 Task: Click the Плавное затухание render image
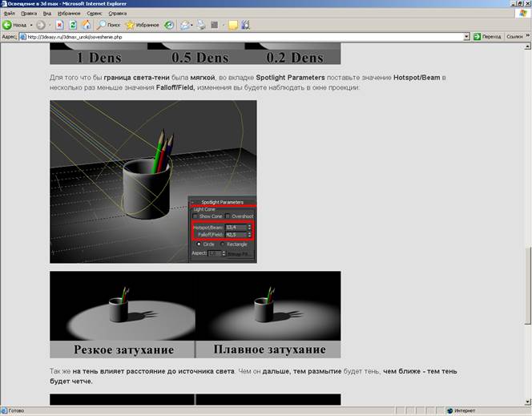tap(268, 314)
